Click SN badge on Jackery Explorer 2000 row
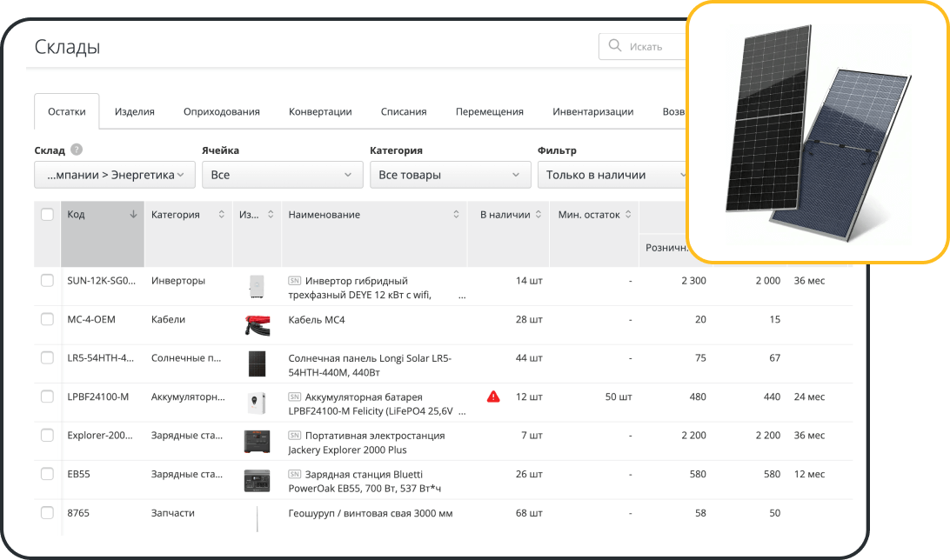 click(294, 435)
